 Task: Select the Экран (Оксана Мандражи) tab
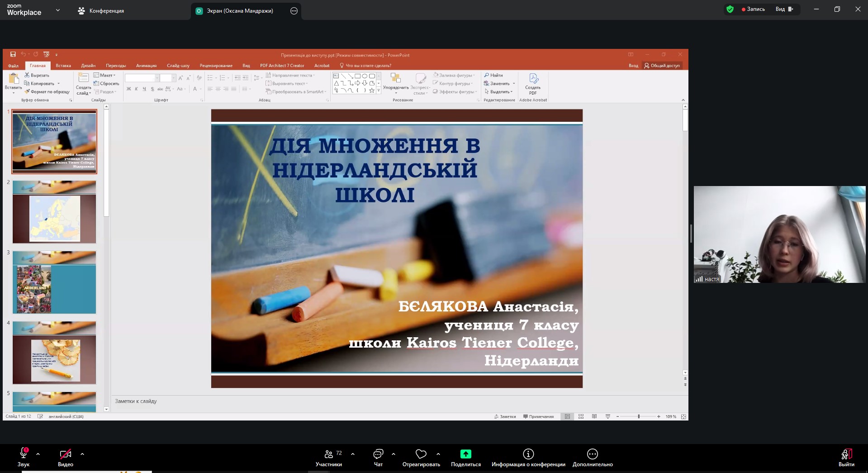click(x=240, y=11)
